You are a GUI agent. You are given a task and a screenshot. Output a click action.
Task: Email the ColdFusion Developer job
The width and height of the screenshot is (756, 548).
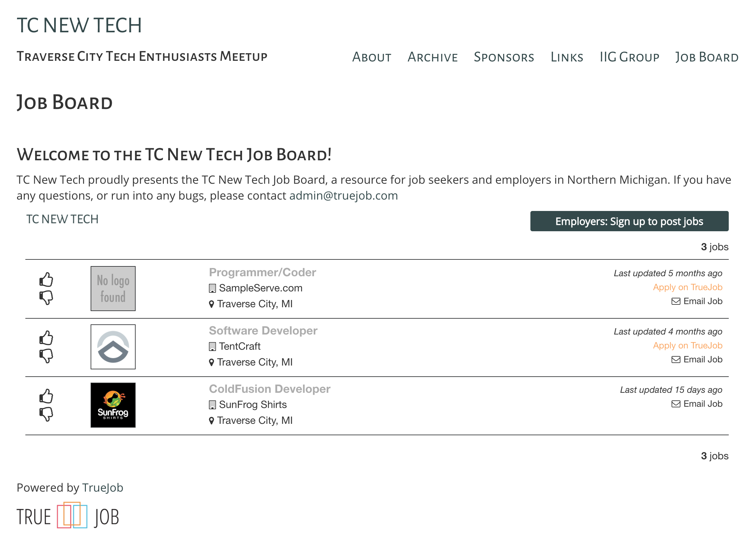(x=697, y=404)
